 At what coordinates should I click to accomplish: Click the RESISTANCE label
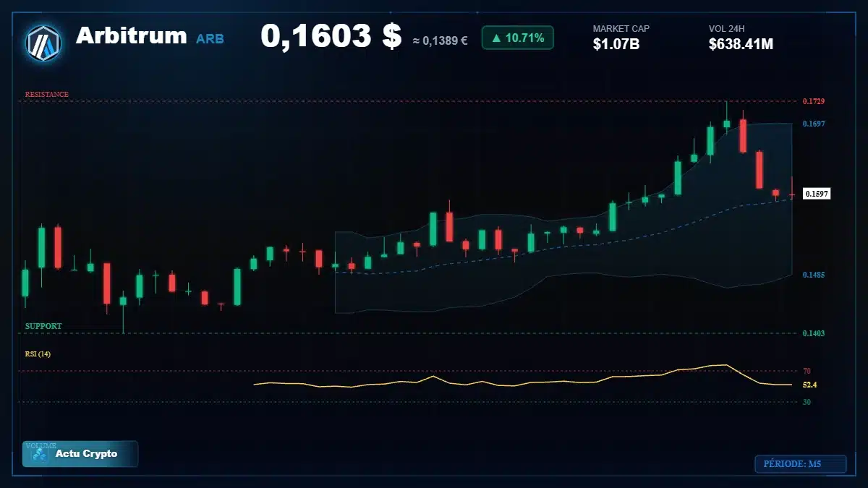(x=47, y=95)
